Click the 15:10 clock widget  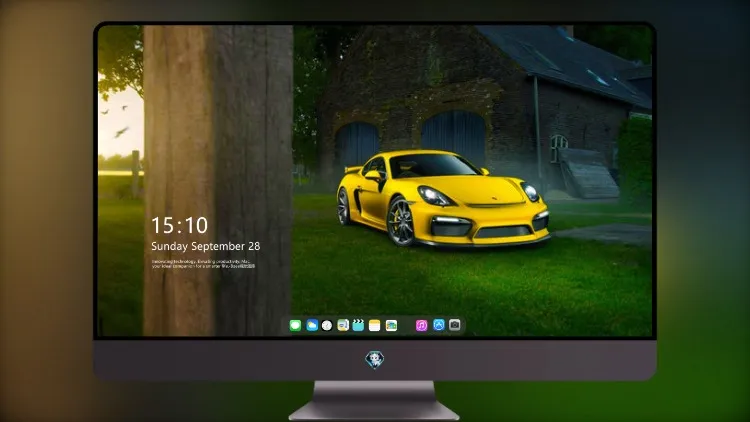[179, 225]
